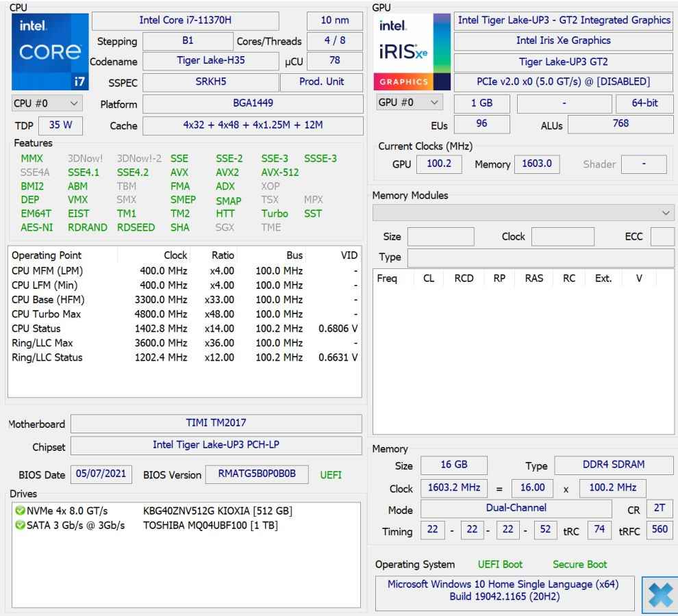This screenshot has height=616, width=678.
Task: Click the 1 GB GPU memory field
Action: pos(481,103)
